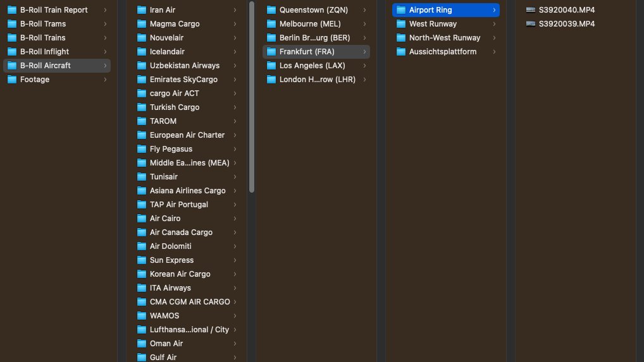Click the B-Roll Inflight folder icon
The image size is (644, 362).
tap(12, 52)
